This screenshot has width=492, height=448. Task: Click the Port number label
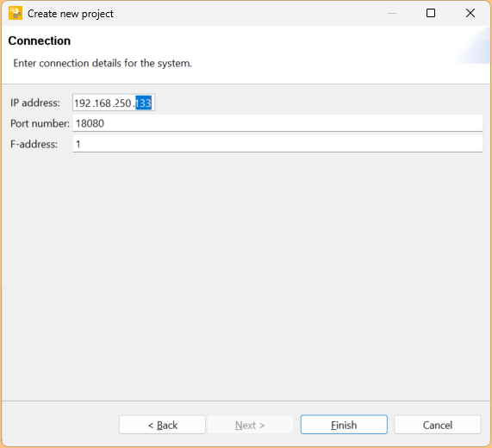tap(40, 123)
